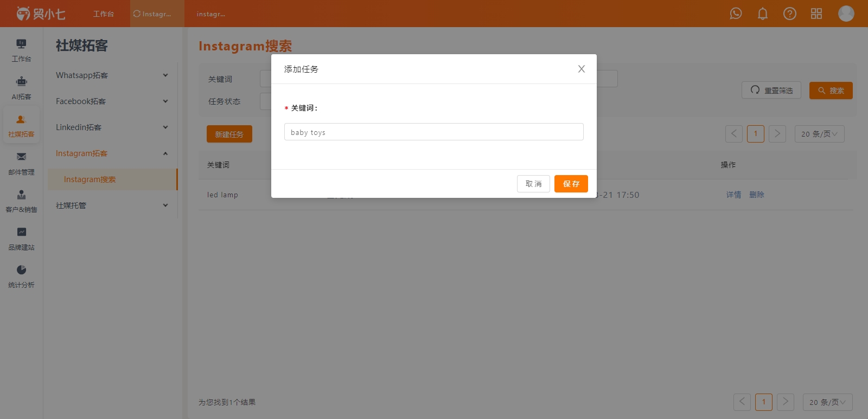Open the WhatsApp icon in top bar

pyautogui.click(x=736, y=14)
